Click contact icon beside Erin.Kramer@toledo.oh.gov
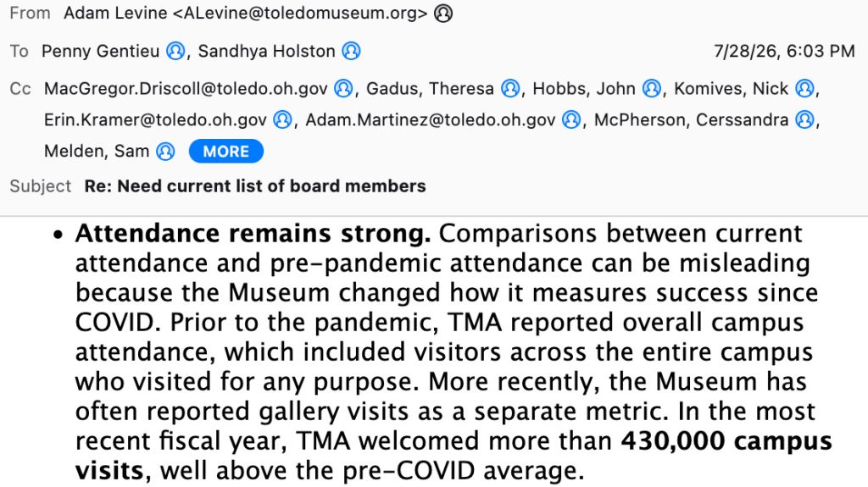 (x=282, y=119)
